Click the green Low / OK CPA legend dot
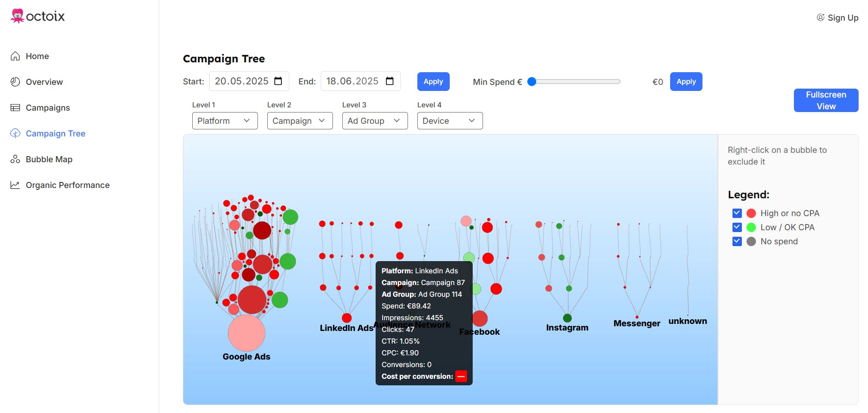The image size is (868, 413). coord(751,227)
